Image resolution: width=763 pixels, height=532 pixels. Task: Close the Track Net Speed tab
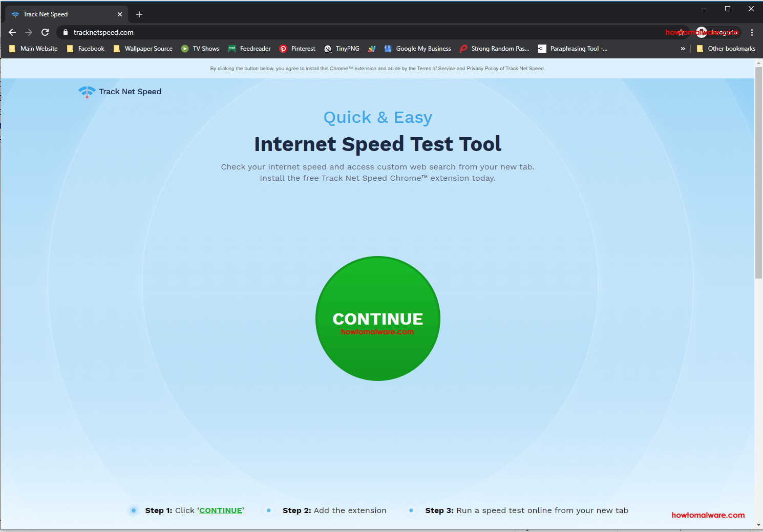coord(120,14)
